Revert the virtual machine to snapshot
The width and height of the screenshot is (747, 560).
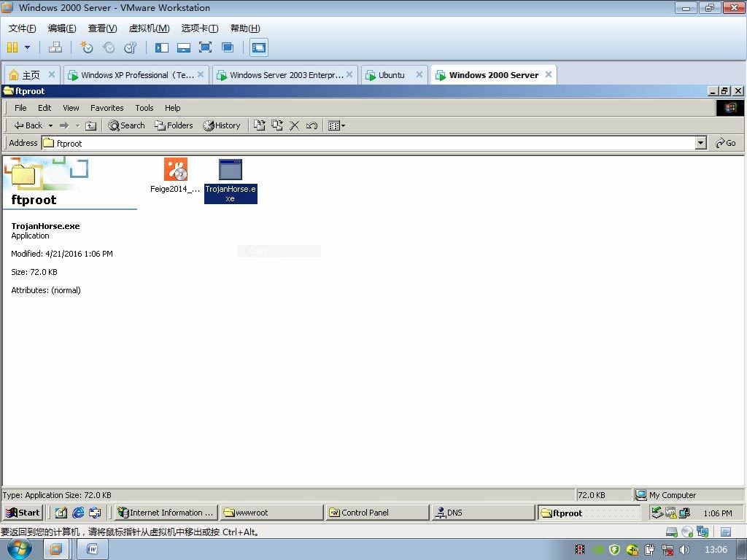point(109,47)
